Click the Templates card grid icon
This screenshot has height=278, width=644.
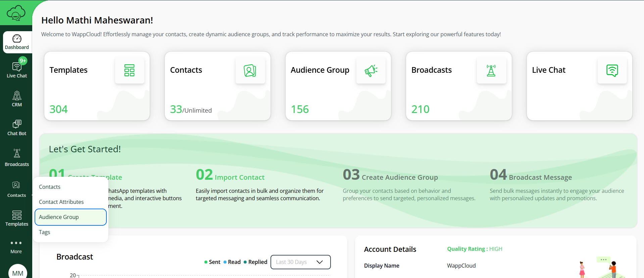point(130,70)
